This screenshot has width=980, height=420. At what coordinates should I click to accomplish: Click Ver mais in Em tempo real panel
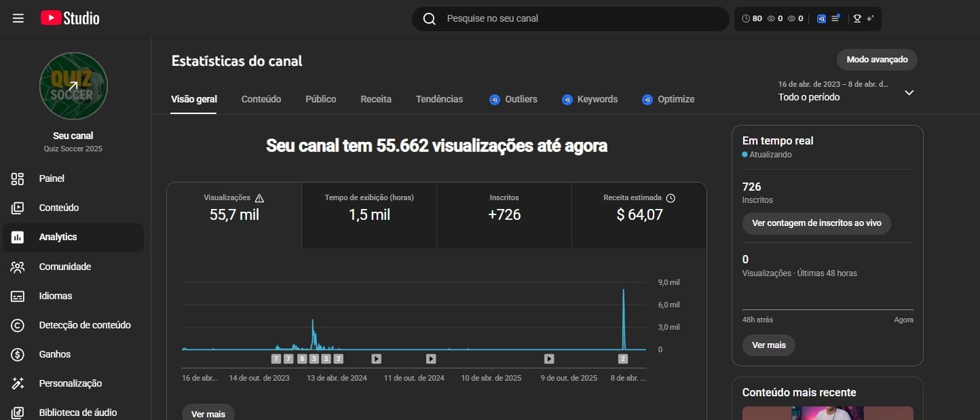click(x=769, y=345)
